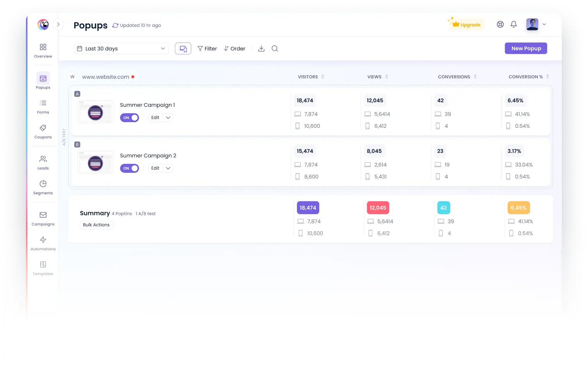
Task: Open the Popups section in sidebar
Action: click(x=43, y=81)
